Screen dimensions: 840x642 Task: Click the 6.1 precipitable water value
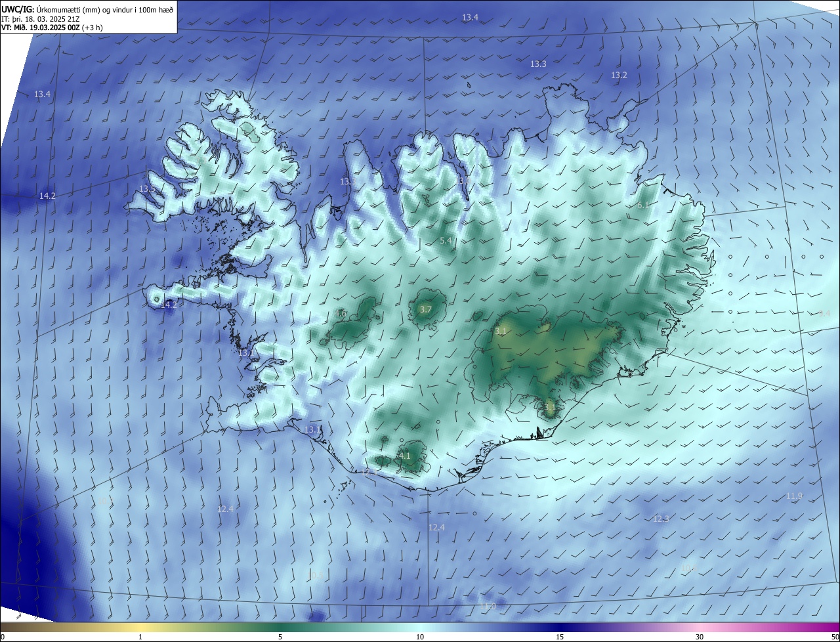coord(643,205)
